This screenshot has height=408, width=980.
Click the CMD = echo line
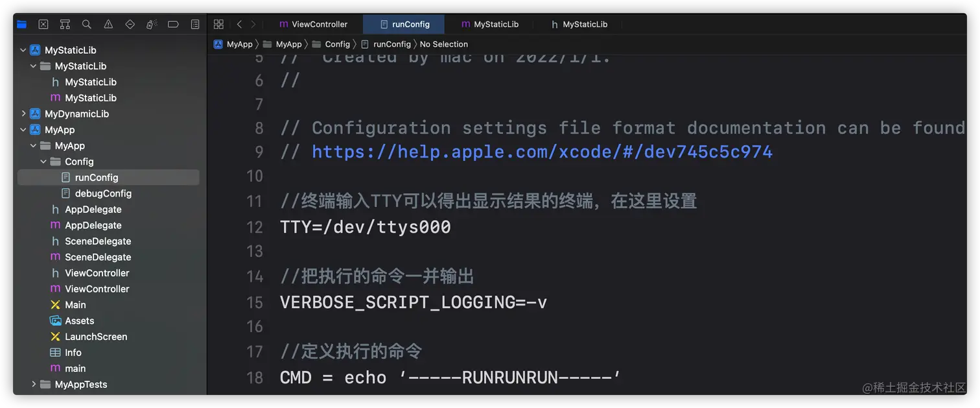[x=450, y=378]
